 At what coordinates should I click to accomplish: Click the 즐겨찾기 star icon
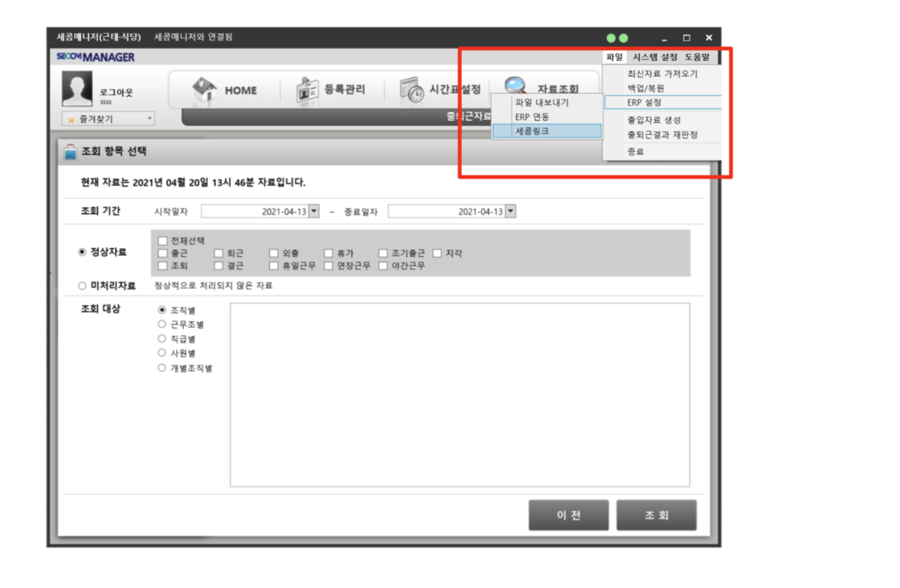71,119
